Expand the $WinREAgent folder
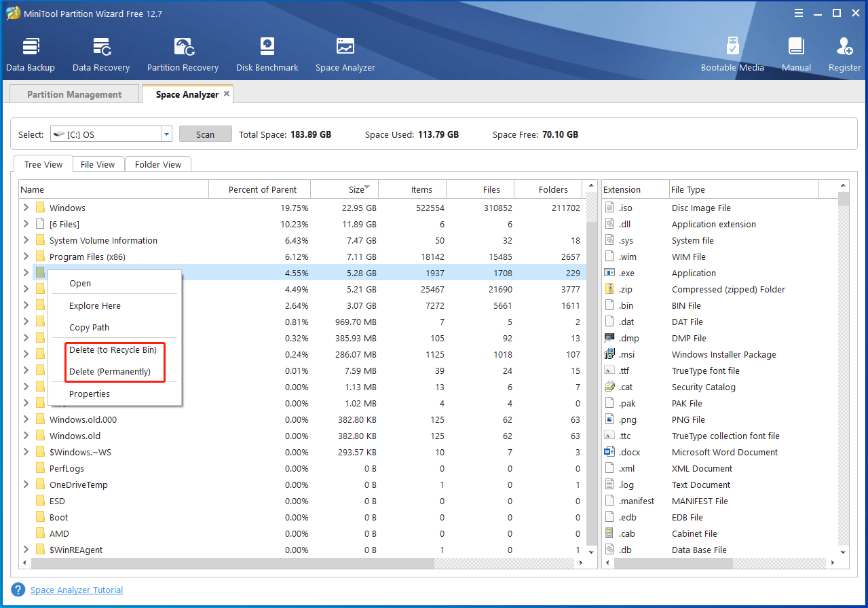The width and height of the screenshot is (868, 608). (x=26, y=550)
